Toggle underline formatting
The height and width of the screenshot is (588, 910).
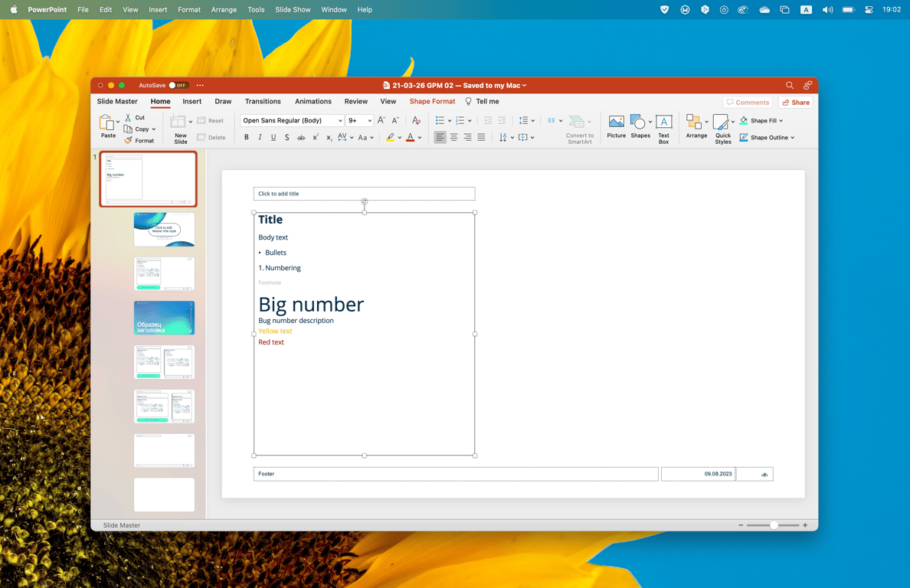pos(273,138)
